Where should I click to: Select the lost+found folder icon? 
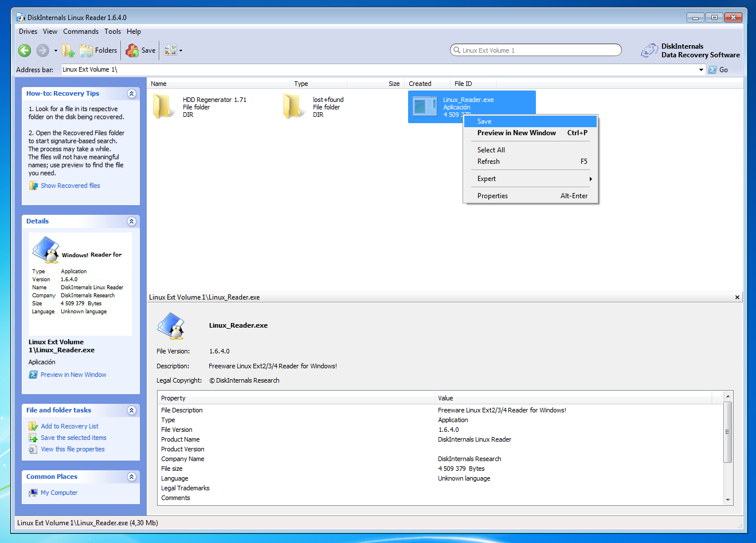(294, 107)
